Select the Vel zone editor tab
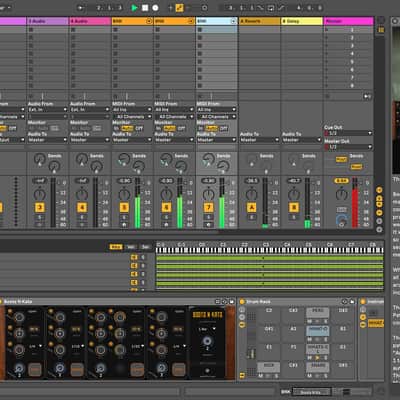The image size is (400, 400). point(131,247)
